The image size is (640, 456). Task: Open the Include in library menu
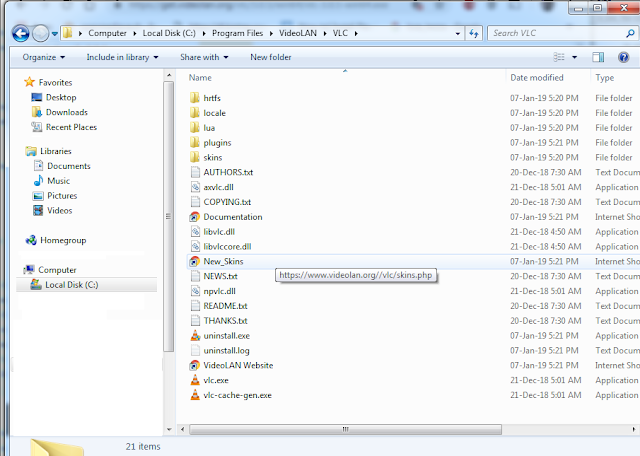(122, 57)
